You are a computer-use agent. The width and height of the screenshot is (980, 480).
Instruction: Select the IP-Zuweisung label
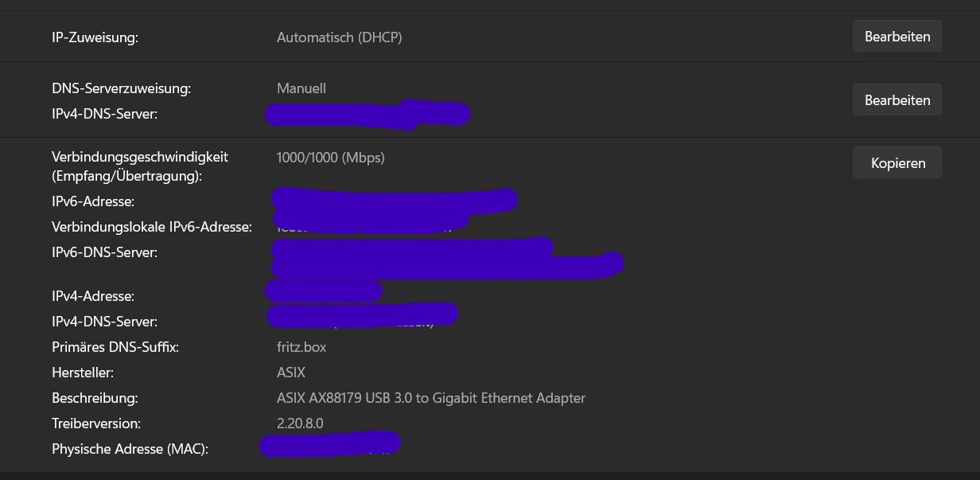(x=94, y=37)
